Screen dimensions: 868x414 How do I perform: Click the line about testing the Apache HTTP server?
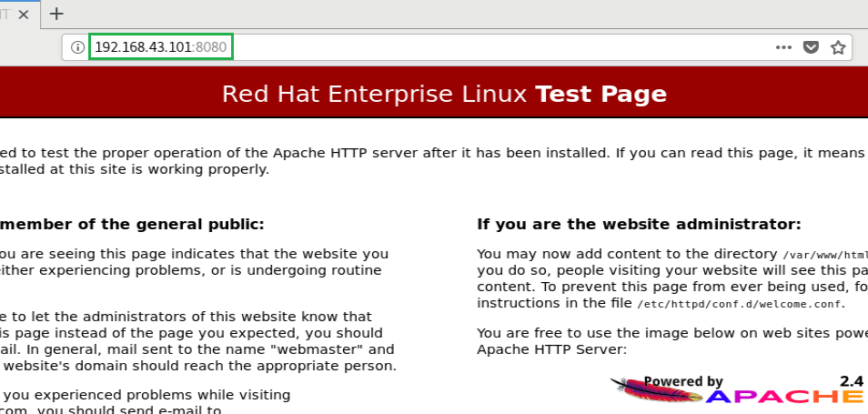pyautogui.click(x=432, y=153)
